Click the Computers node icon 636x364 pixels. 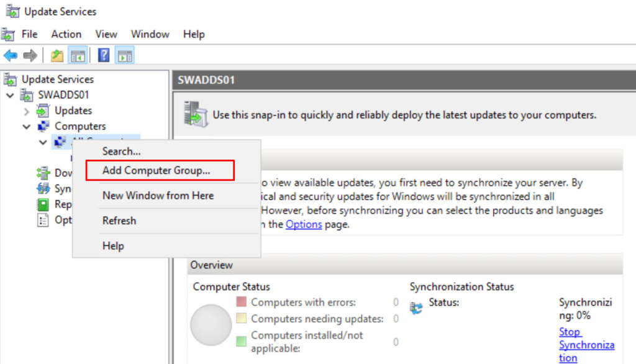(43, 126)
